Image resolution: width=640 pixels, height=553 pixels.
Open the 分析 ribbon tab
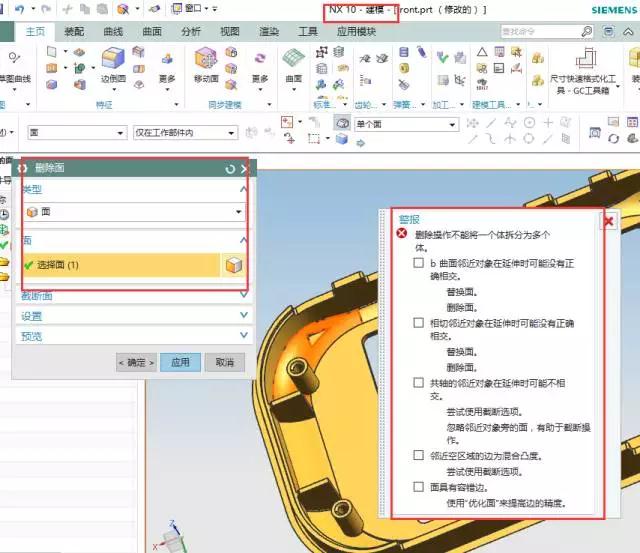pyautogui.click(x=191, y=31)
